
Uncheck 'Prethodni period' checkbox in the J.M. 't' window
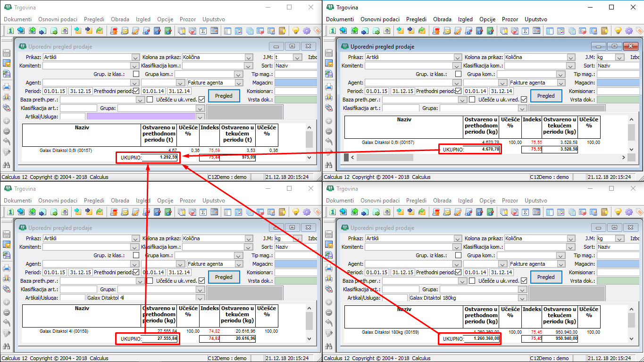pyautogui.click(x=136, y=91)
